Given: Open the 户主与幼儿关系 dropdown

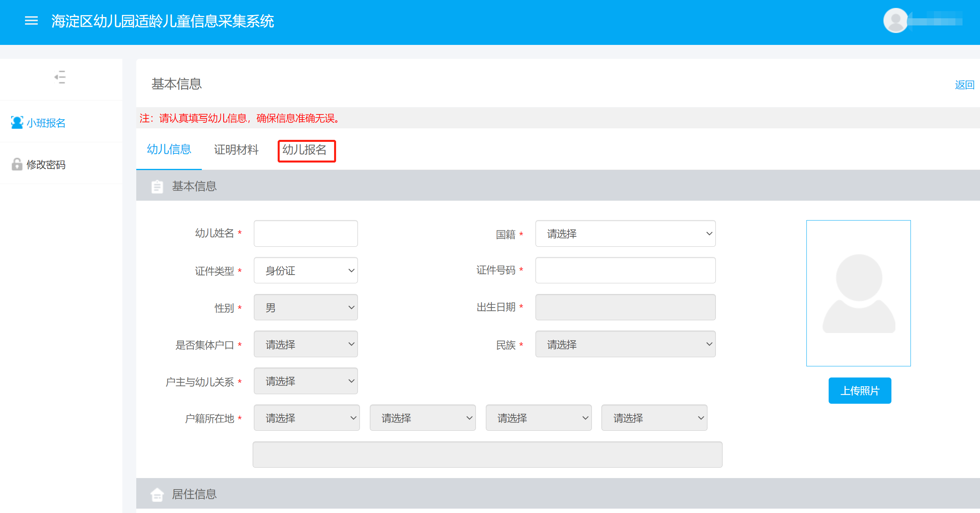Looking at the screenshot, I should [305, 381].
